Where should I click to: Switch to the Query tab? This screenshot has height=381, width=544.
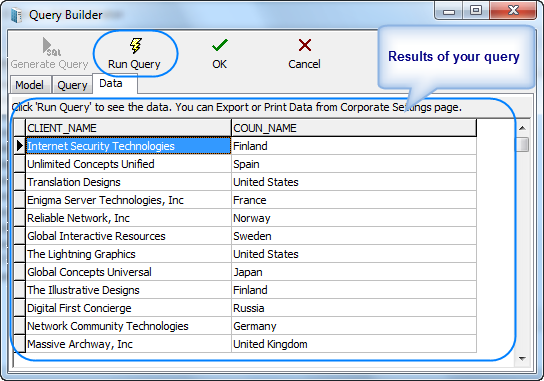(x=72, y=85)
